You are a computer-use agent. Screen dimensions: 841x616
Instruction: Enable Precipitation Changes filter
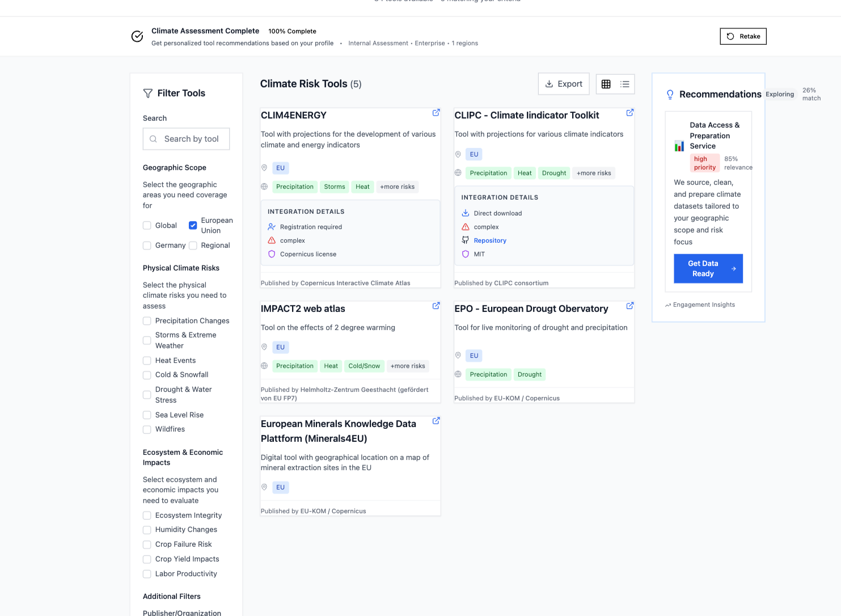point(147,321)
